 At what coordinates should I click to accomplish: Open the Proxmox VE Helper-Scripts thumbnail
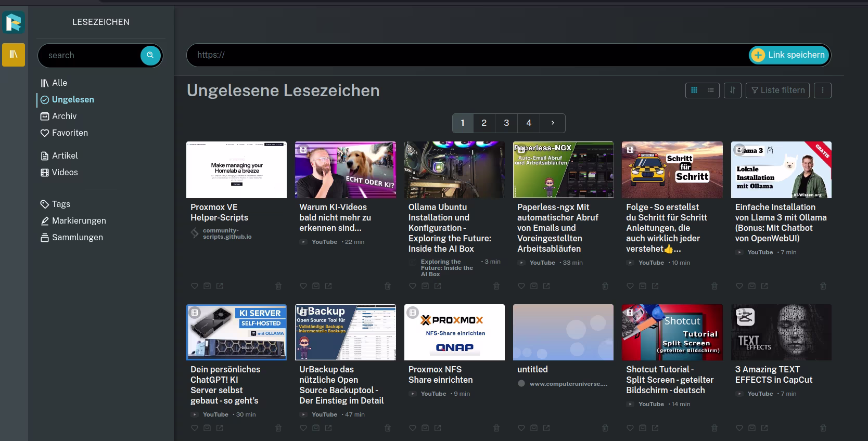pyautogui.click(x=236, y=170)
